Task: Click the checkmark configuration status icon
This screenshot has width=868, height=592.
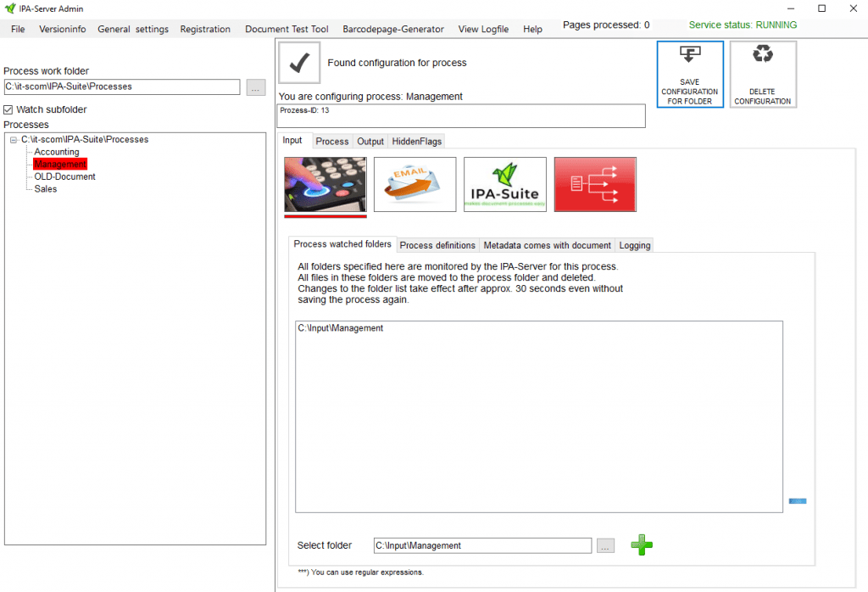Action: tap(299, 63)
